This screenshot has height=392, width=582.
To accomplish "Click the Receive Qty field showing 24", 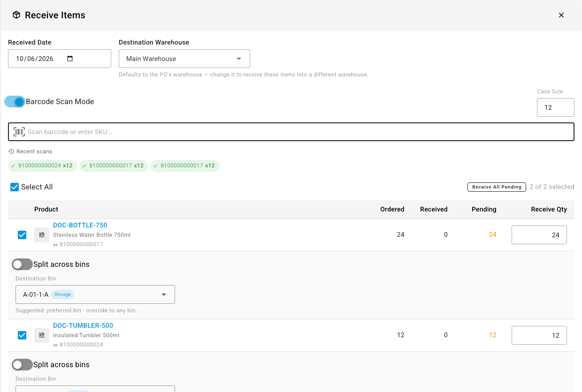I will coord(539,235).
